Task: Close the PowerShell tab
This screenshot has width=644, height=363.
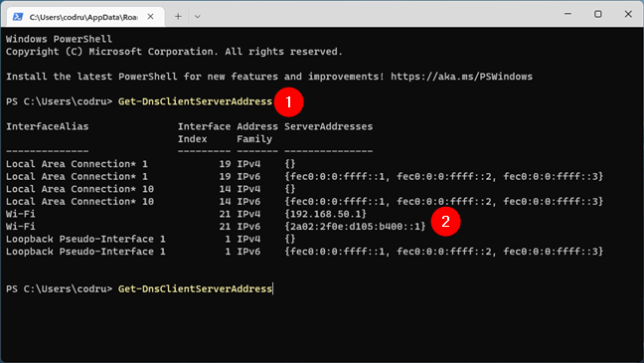Action: [x=151, y=17]
